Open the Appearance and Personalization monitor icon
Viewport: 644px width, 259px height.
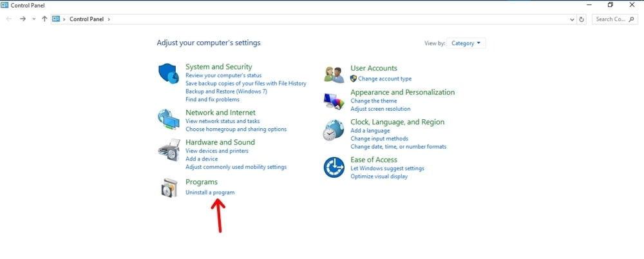coord(334,101)
